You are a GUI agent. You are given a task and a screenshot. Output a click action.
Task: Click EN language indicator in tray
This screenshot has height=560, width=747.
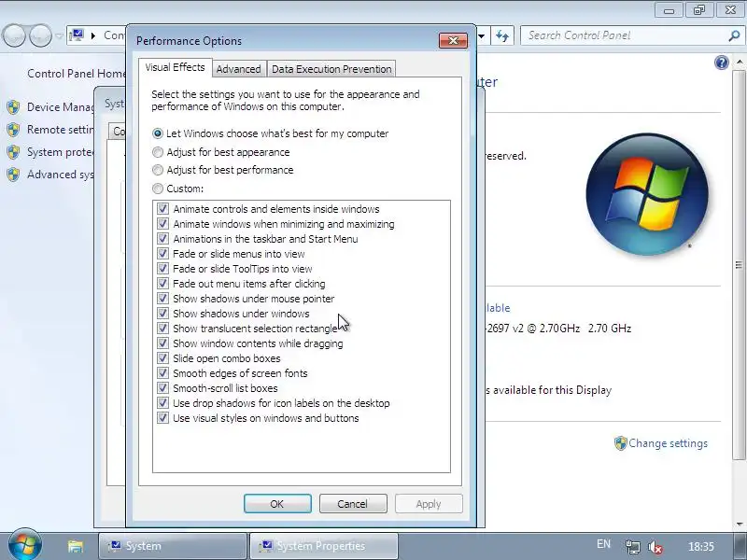click(x=603, y=544)
